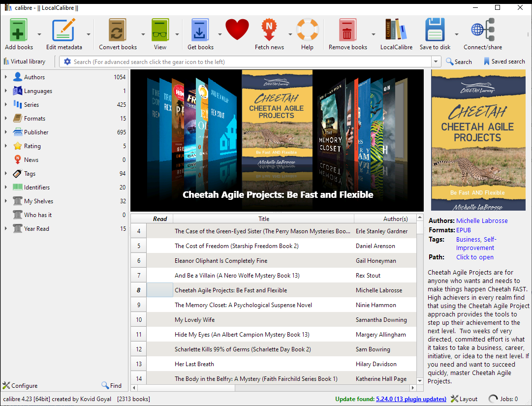Viewport: 532px width, 406px height.
Task: Open the book with the View icon
Action: click(x=160, y=30)
